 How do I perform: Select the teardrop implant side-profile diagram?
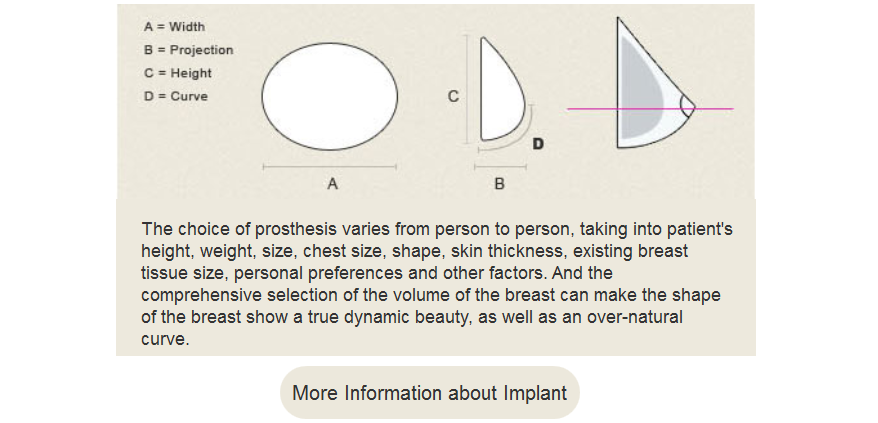click(502, 89)
